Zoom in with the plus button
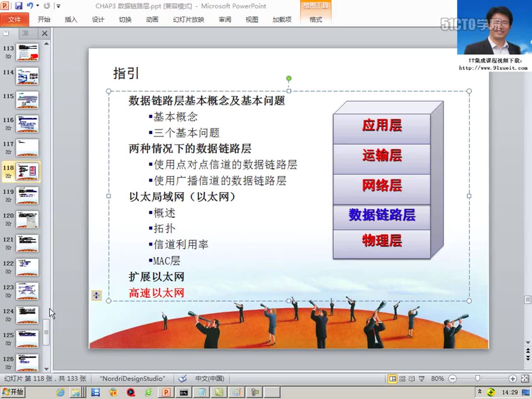Image resolution: width=532 pixels, height=399 pixels. click(x=512, y=379)
